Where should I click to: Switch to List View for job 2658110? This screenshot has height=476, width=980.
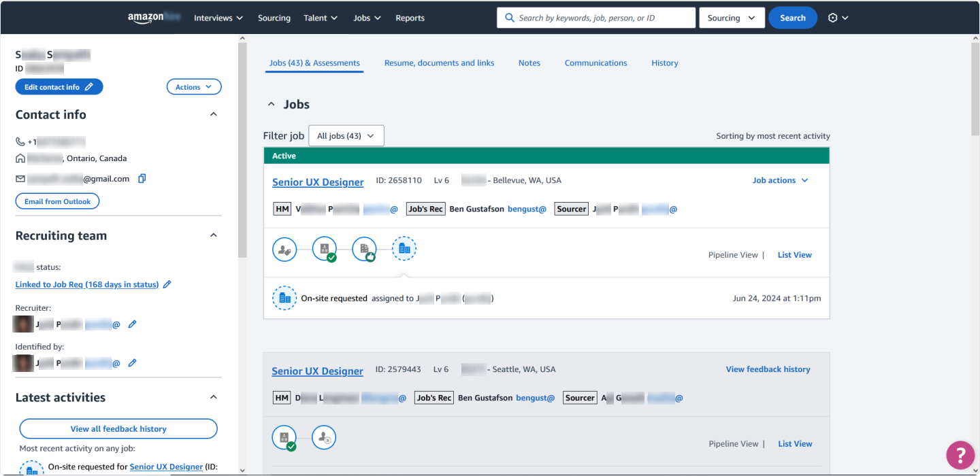[x=795, y=255]
